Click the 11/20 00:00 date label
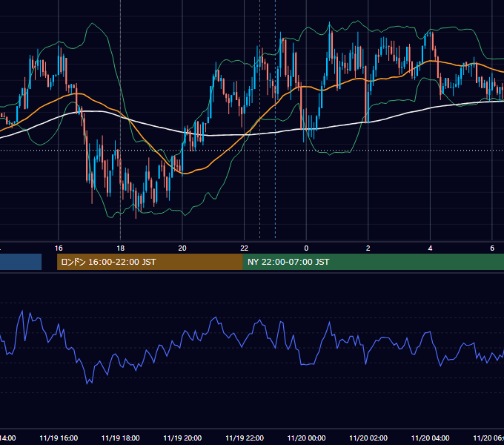The height and width of the screenshot is (445, 504). coord(306,438)
